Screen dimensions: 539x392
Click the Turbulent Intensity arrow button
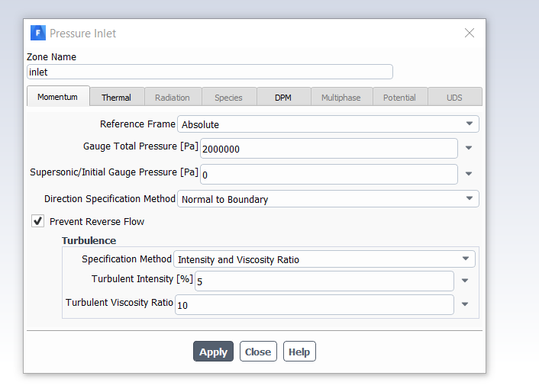pyautogui.click(x=465, y=281)
